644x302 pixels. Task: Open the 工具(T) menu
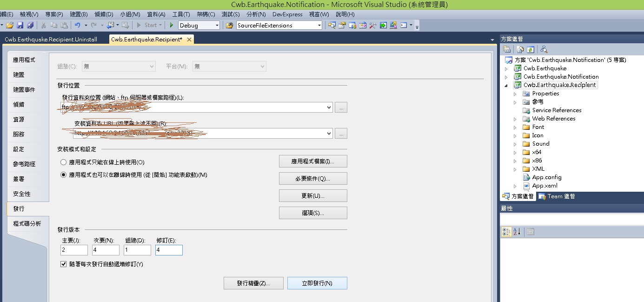[181, 14]
